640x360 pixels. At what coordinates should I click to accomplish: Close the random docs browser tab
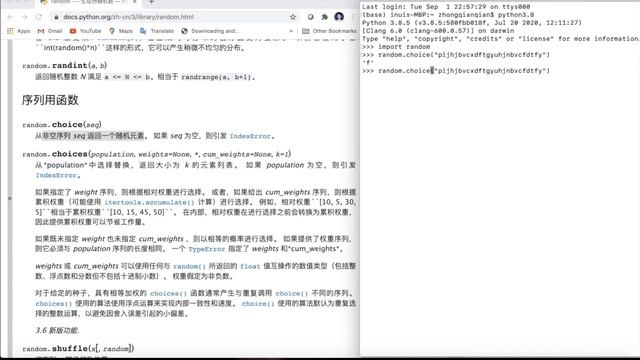(134, 2)
